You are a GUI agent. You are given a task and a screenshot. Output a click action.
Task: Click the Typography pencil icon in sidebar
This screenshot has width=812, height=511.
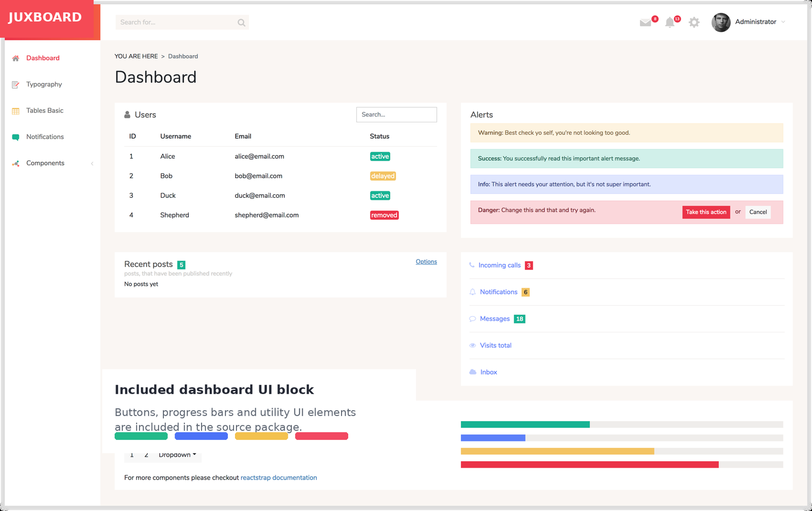(x=15, y=84)
